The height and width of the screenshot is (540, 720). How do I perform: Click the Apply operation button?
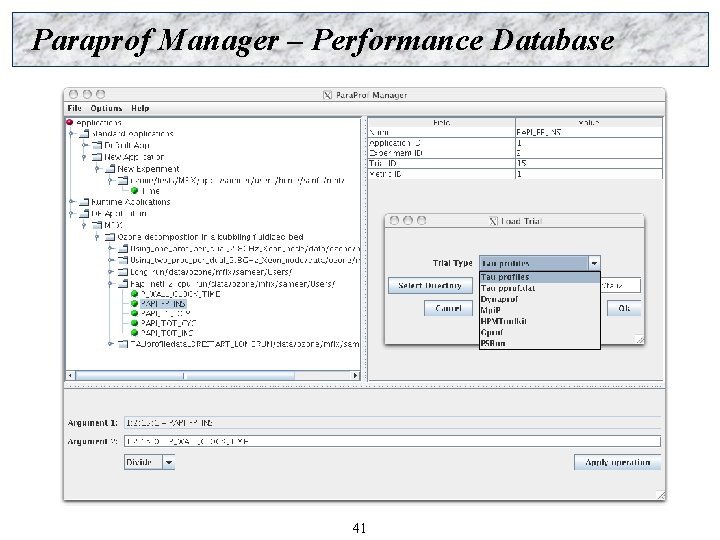coord(618,462)
